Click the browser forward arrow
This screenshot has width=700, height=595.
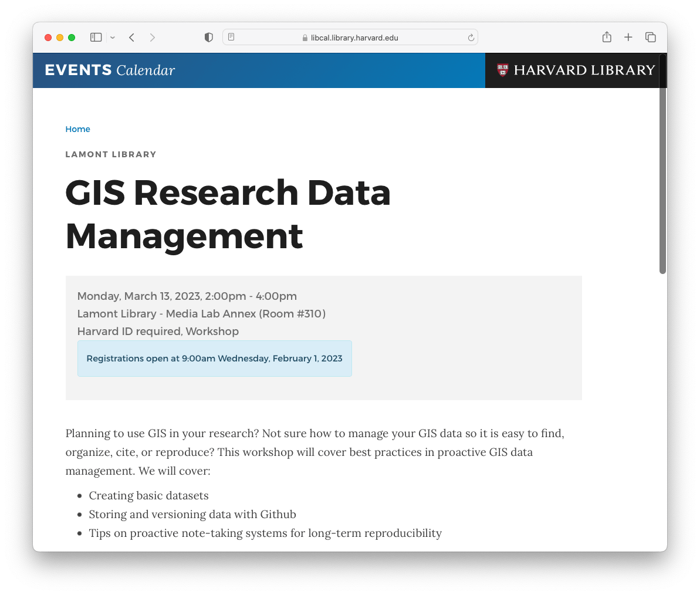point(153,37)
